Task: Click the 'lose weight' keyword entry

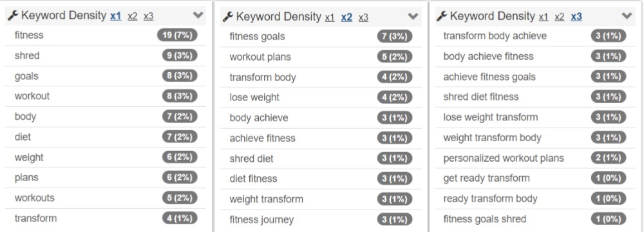Action: point(254,97)
